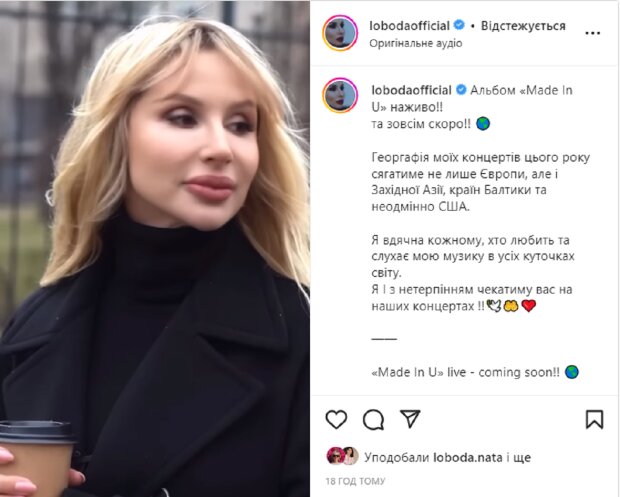The image size is (620, 497).
Task: View others who liked via 'ще'
Action: [x=521, y=458]
